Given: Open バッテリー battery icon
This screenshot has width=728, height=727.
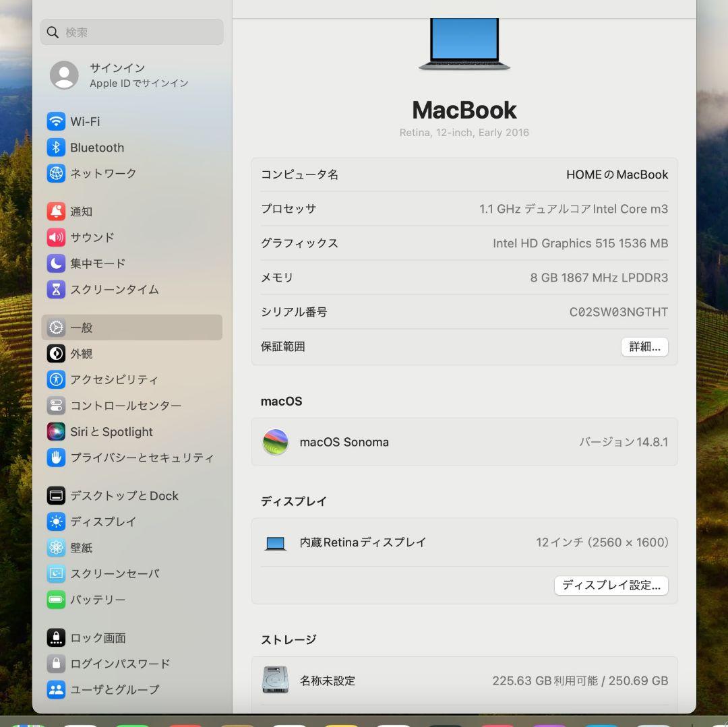Looking at the screenshot, I should click(56, 600).
